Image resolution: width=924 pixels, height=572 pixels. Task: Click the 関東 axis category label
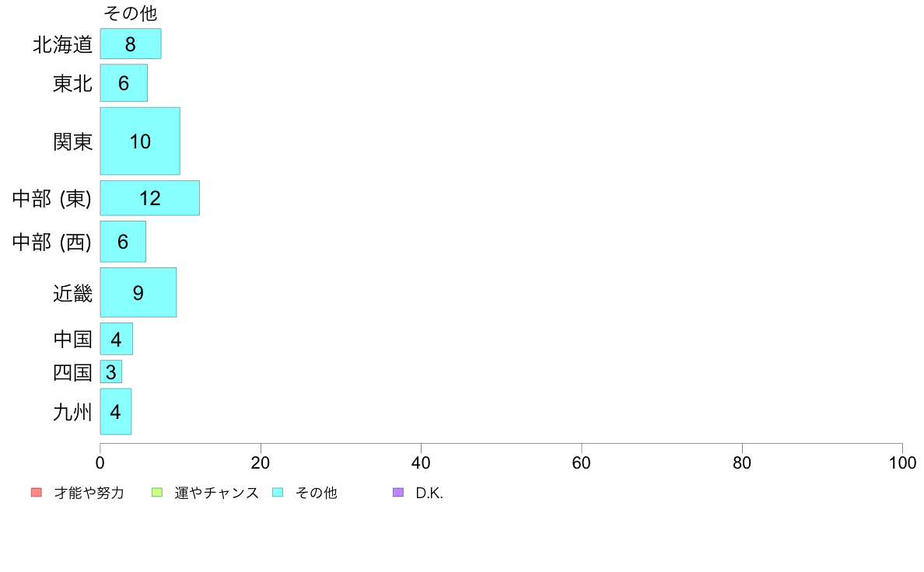pos(73,141)
